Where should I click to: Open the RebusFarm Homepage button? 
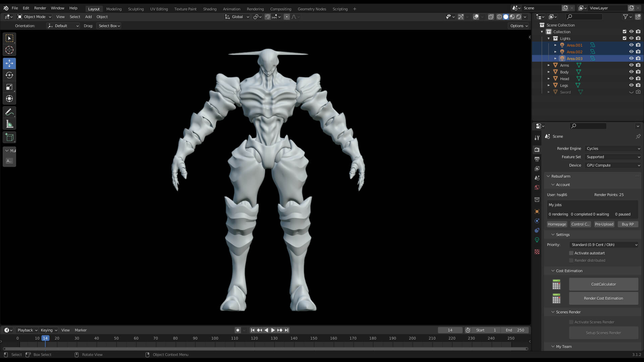(557, 224)
